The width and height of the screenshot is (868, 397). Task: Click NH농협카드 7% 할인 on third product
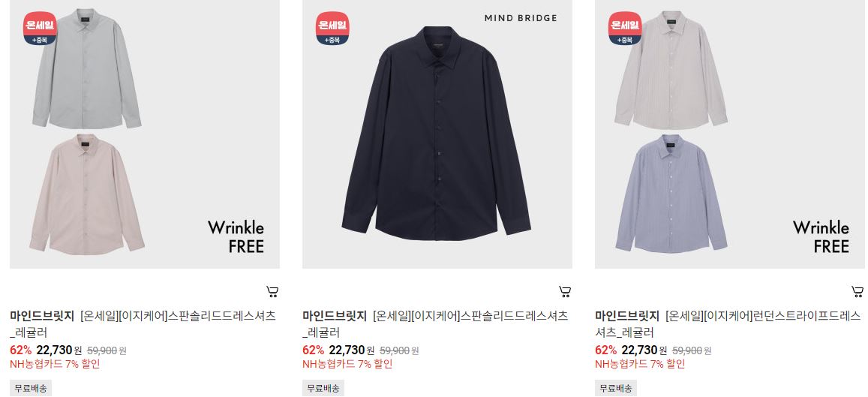(x=640, y=364)
